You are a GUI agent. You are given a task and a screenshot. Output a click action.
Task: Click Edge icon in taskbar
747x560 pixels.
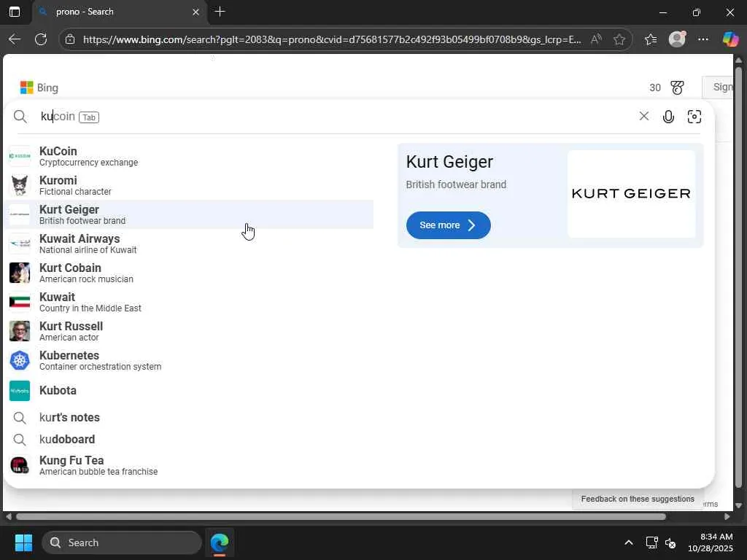tap(220, 542)
